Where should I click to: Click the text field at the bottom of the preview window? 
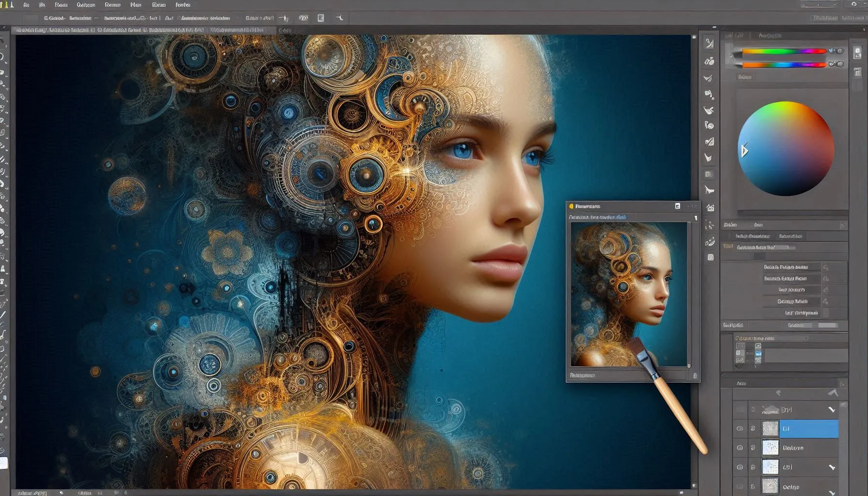[629, 375]
